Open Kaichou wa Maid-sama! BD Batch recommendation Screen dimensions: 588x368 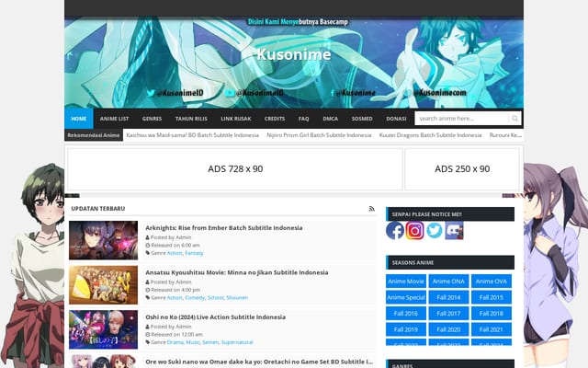point(193,135)
